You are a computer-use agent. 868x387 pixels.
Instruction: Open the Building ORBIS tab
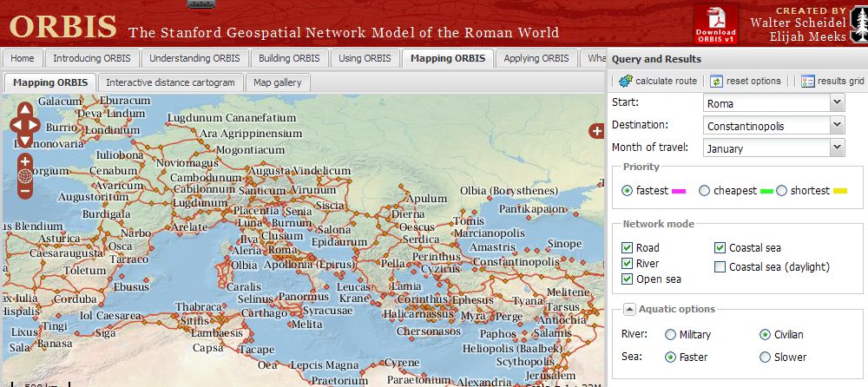290,58
